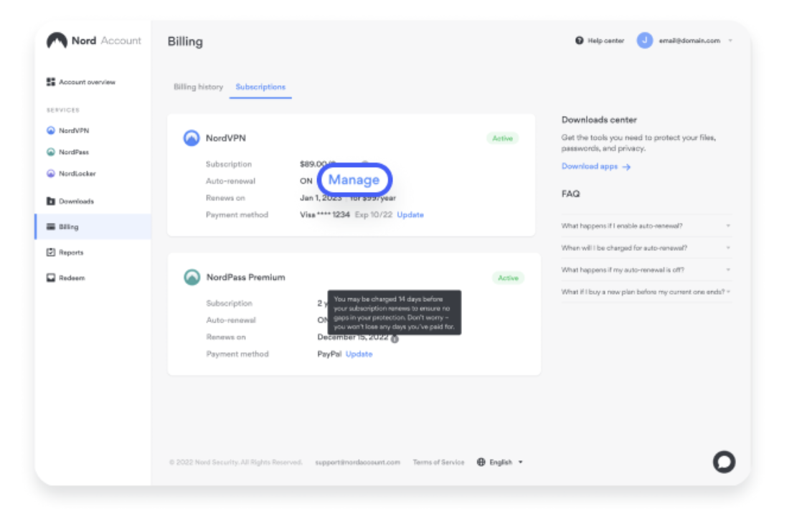Click the Help center question icon

pyautogui.click(x=579, y=40)
